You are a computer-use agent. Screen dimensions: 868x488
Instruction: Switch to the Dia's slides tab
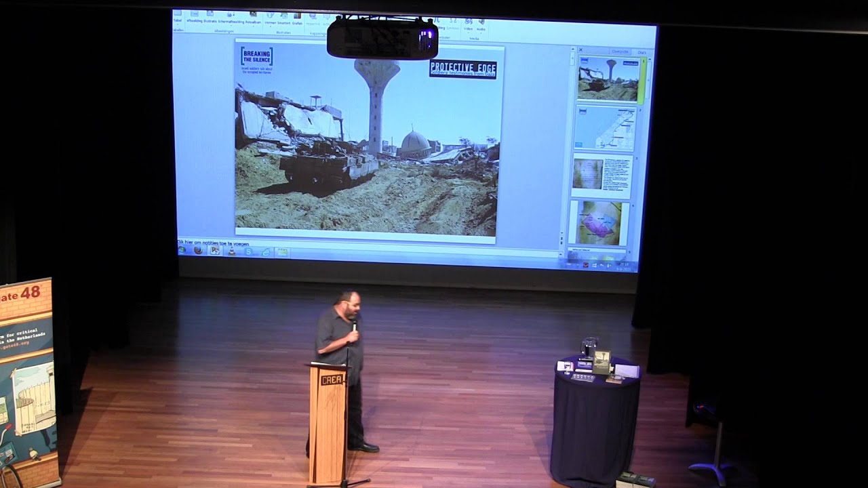click(x=642, y=52)
